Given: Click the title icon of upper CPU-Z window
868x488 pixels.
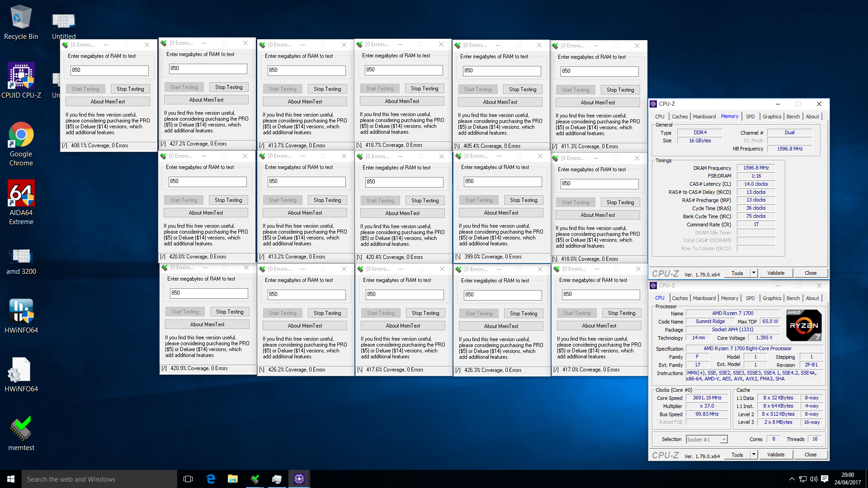Looking at the screenshot, I should pos(653,104).
